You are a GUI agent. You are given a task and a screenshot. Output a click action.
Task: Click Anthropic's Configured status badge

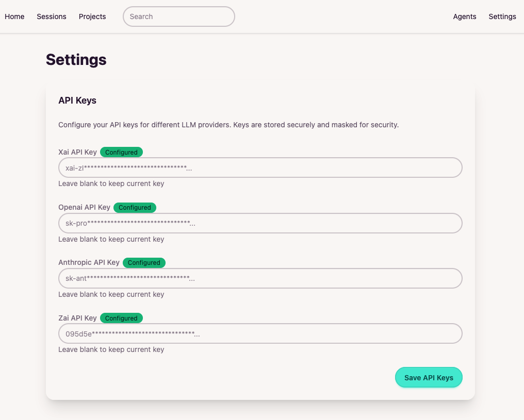[x=144, y=262]
